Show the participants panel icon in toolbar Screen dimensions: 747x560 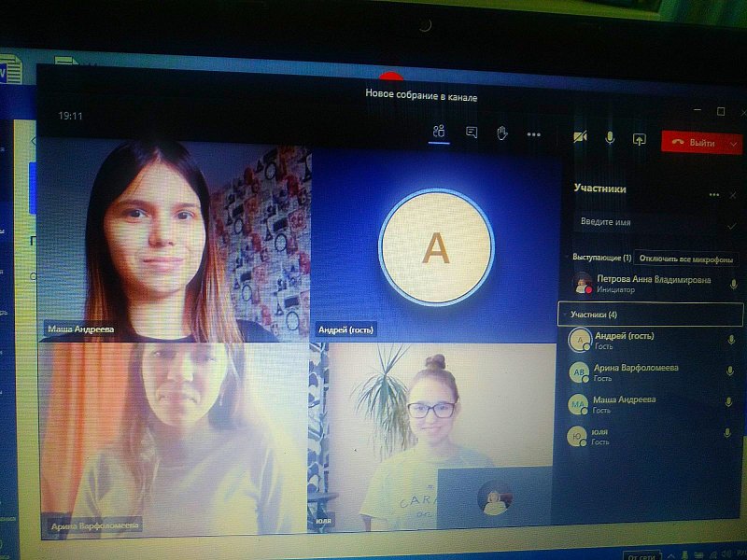tap(439, 131)
